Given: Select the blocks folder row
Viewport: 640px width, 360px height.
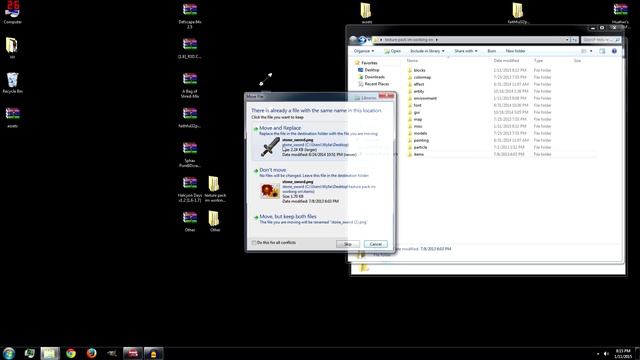Looking at the screenshot, I should coord(502,70).
